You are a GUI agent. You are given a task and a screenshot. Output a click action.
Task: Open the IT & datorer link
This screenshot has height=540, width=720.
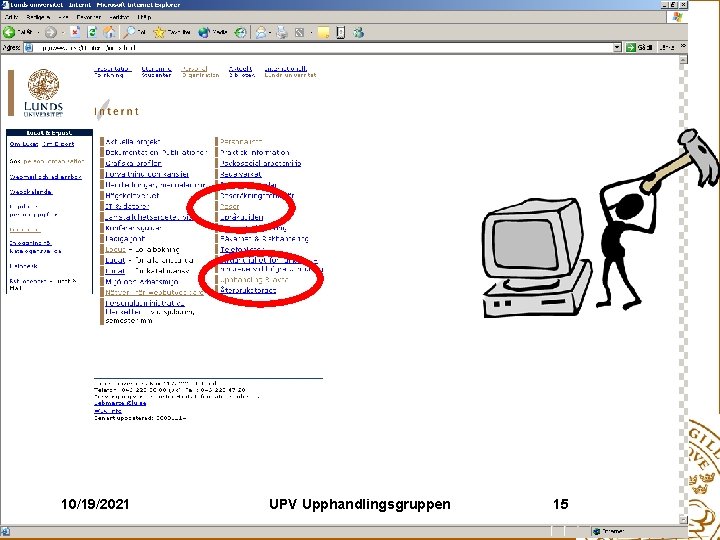[x=127, y=206]
